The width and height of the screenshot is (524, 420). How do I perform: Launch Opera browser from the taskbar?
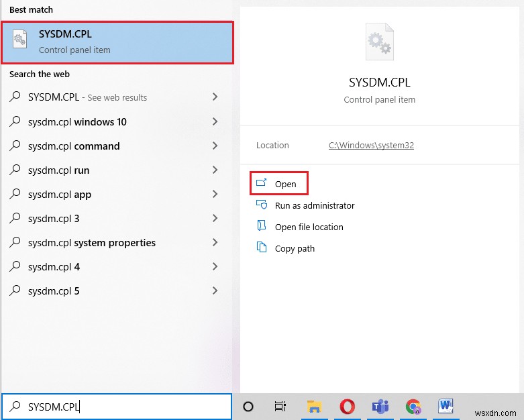pos(348,407)
